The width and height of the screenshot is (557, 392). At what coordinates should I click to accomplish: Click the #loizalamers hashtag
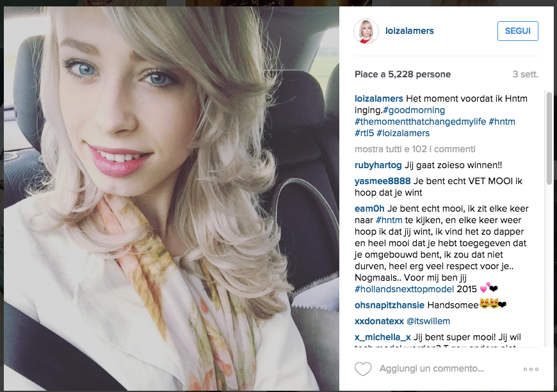[403, 134]
